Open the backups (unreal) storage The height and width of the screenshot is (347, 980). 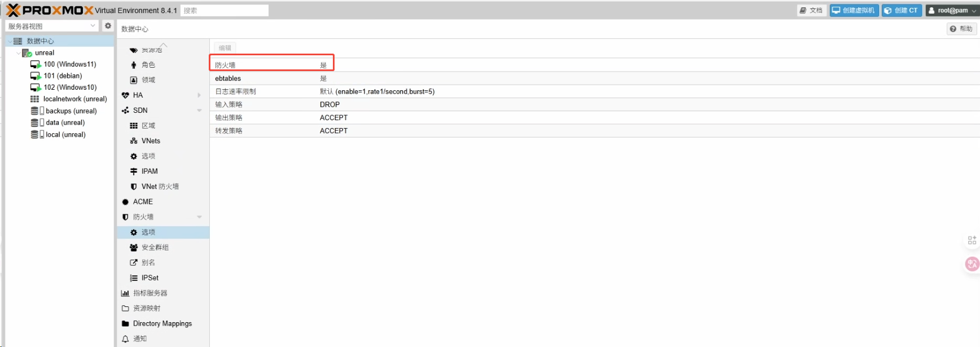[71, 111]
